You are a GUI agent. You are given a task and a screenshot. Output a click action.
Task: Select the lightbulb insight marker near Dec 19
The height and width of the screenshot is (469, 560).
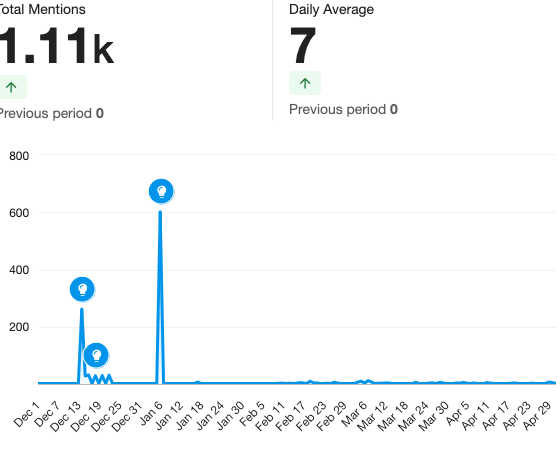[x=96, y=355]
